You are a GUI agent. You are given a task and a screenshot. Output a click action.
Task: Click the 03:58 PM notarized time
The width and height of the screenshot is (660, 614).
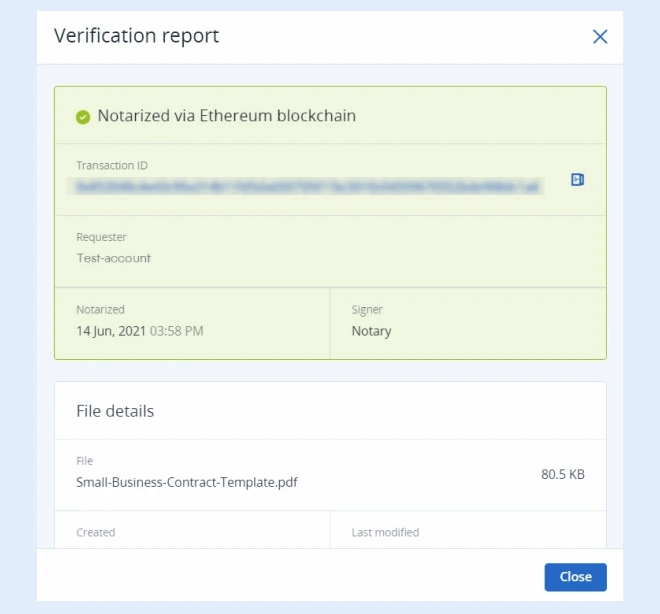click(x=177, y=331)
